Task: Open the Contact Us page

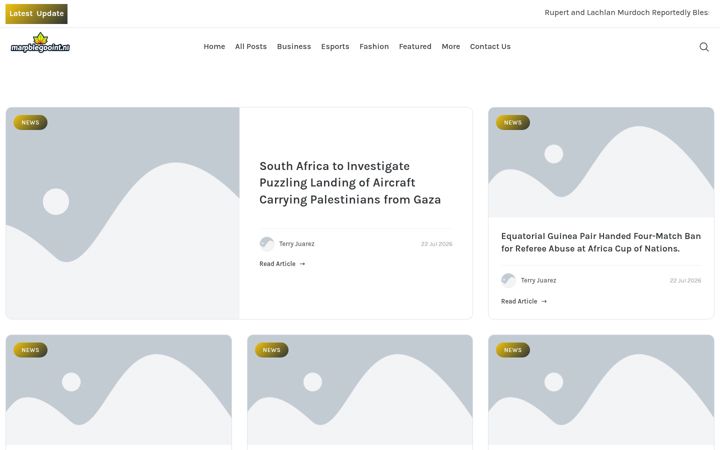Action: click(490, 46)
